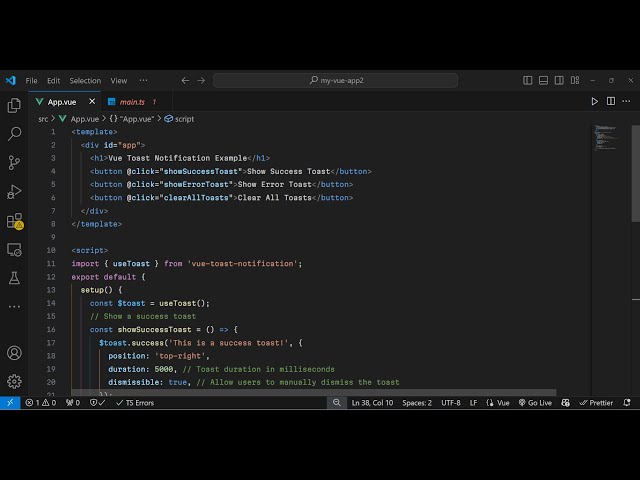Toggle Prettier formatter status item
Screen dimensions: 640x480
[596, 403]
